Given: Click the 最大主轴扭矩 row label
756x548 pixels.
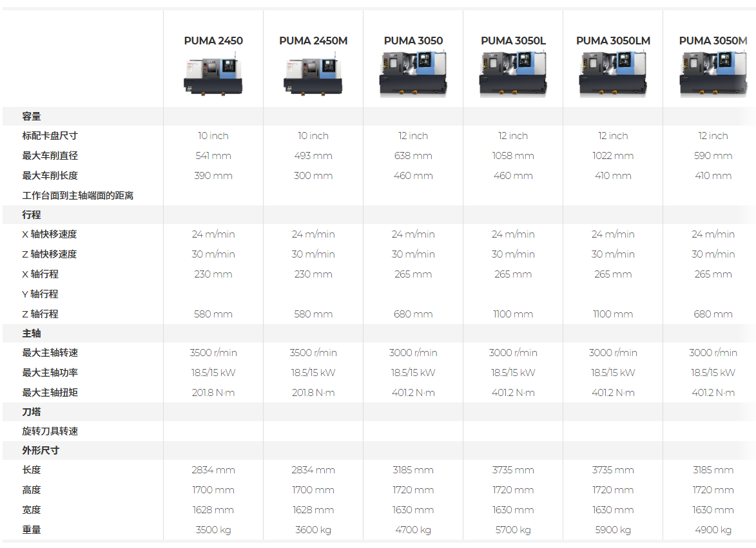Looking at the screenshot, I should point(50,392).
